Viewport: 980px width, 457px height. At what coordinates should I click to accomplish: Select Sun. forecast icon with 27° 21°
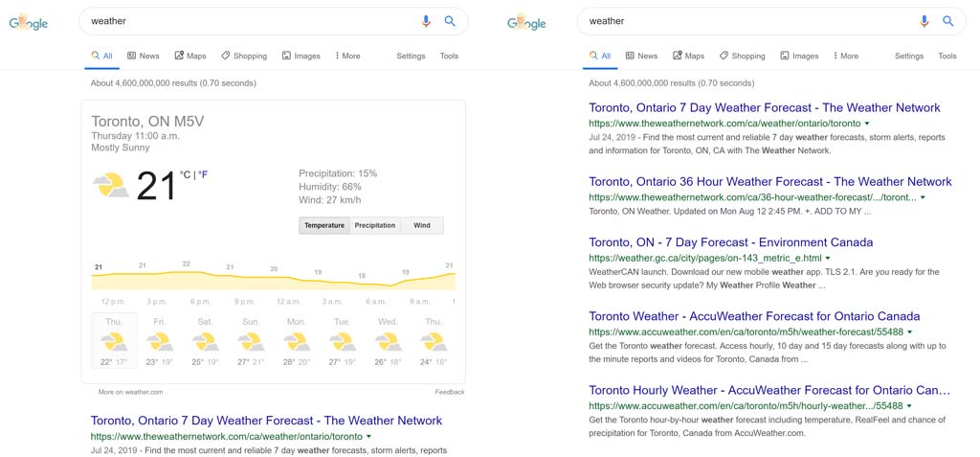(251, 342)
